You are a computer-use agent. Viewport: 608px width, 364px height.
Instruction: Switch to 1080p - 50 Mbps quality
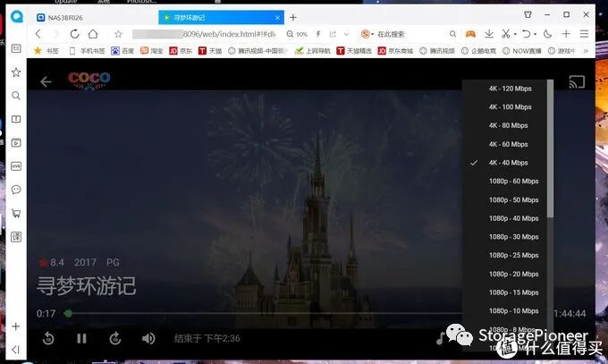coord(513,199)
